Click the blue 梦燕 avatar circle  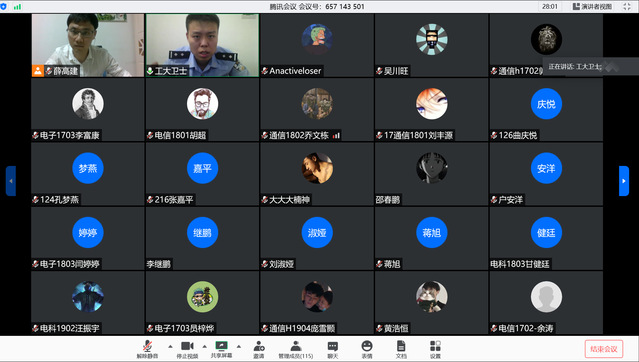click(88, 168)
